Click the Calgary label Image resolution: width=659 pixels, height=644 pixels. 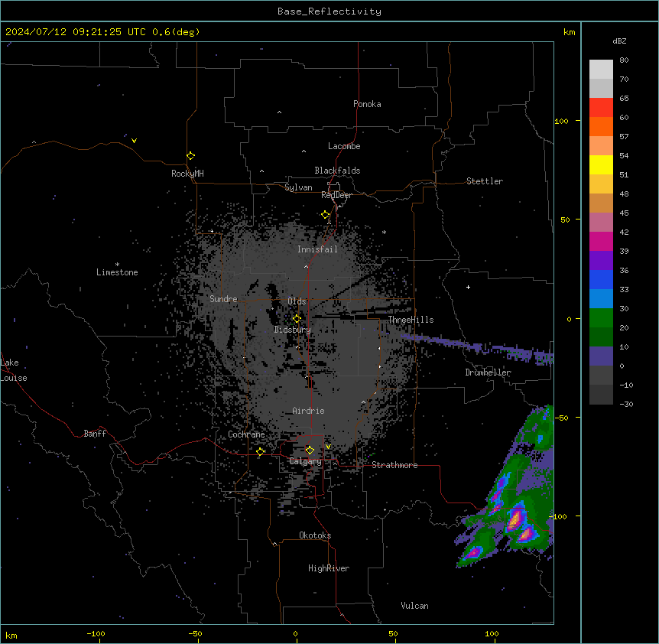pyautogui.click(x=306, y=461)
